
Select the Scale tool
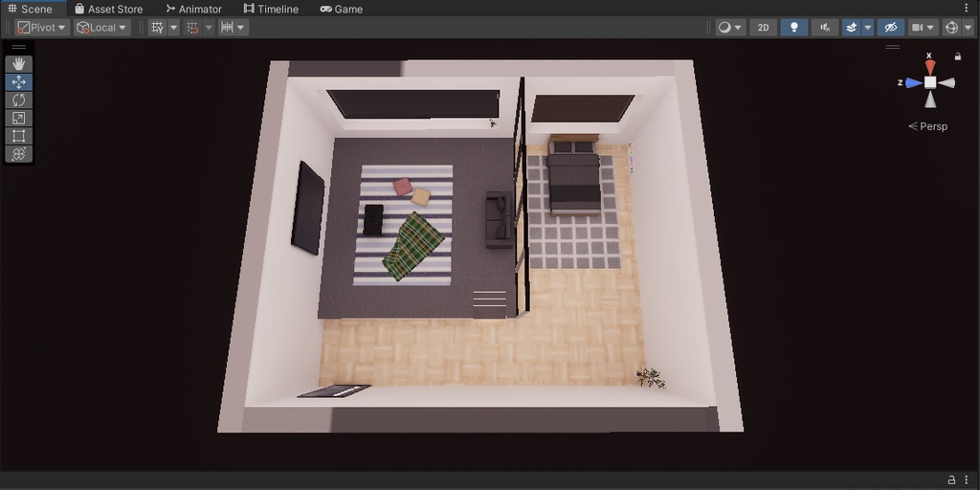point(19,118)
